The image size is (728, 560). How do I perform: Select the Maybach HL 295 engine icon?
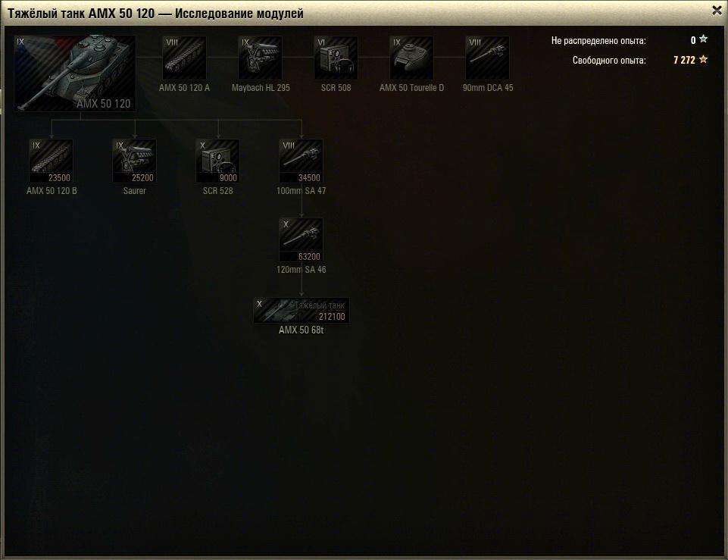click(260, 58)
